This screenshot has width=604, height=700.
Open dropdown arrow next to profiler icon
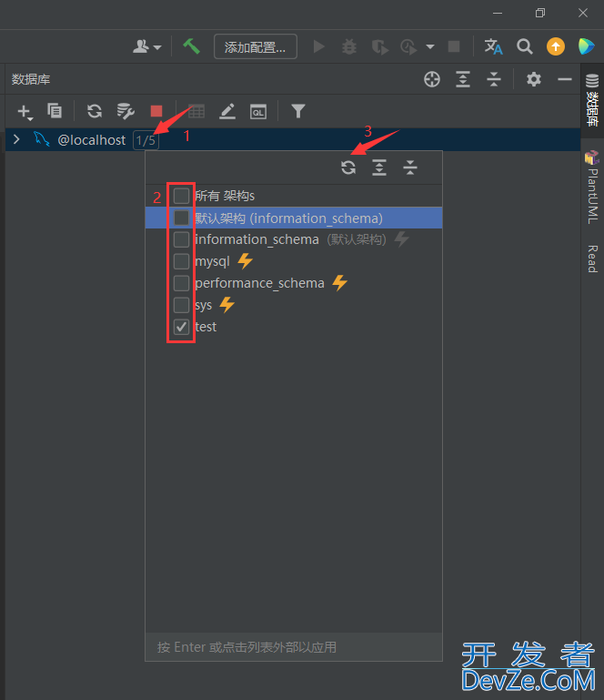pos(430,46)
